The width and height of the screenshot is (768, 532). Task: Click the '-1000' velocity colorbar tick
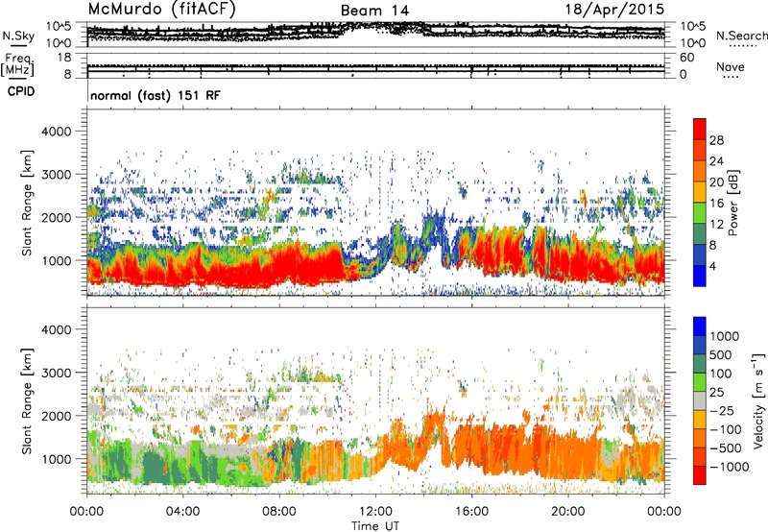[x=729, y=467]
